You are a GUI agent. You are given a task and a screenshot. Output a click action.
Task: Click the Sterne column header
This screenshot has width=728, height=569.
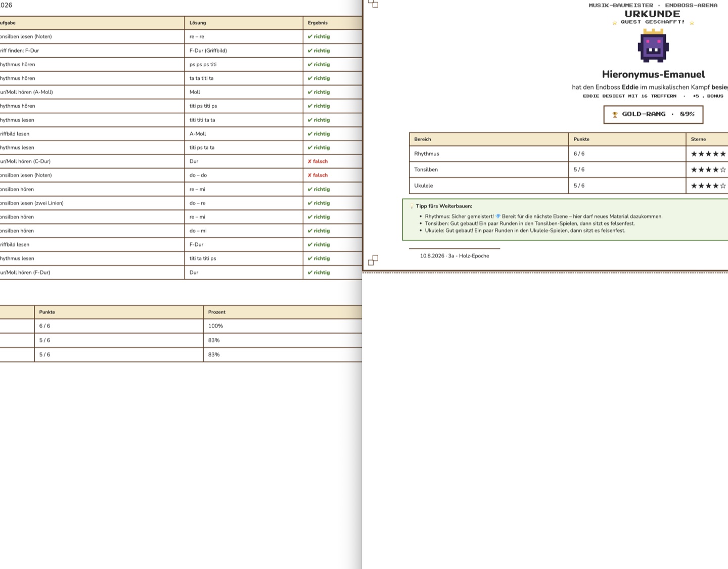click(707, 139)
